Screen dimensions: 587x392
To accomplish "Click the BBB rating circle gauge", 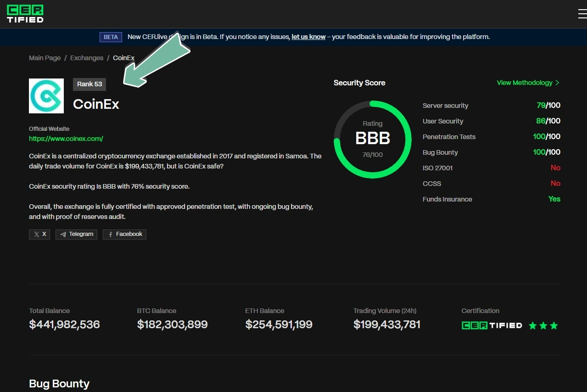I will coord(373,140).
